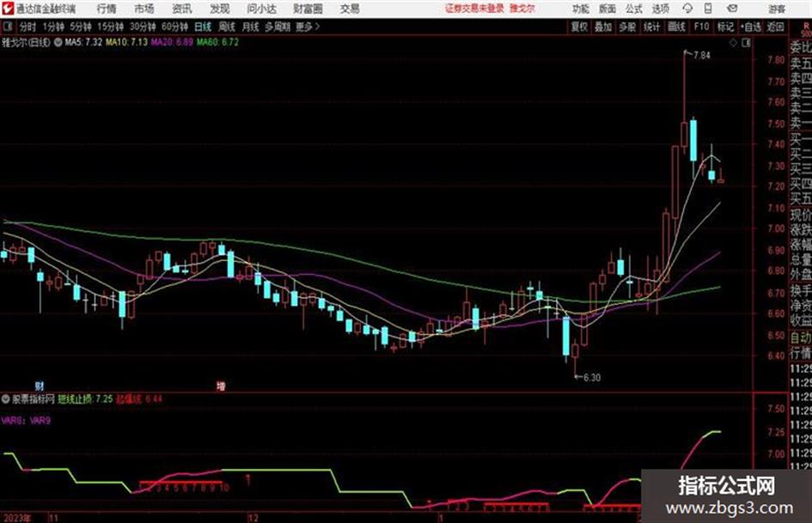This screenshot has height=523, width=812.
Task: Click the customer service headset icon
Action: coord(687,9)
